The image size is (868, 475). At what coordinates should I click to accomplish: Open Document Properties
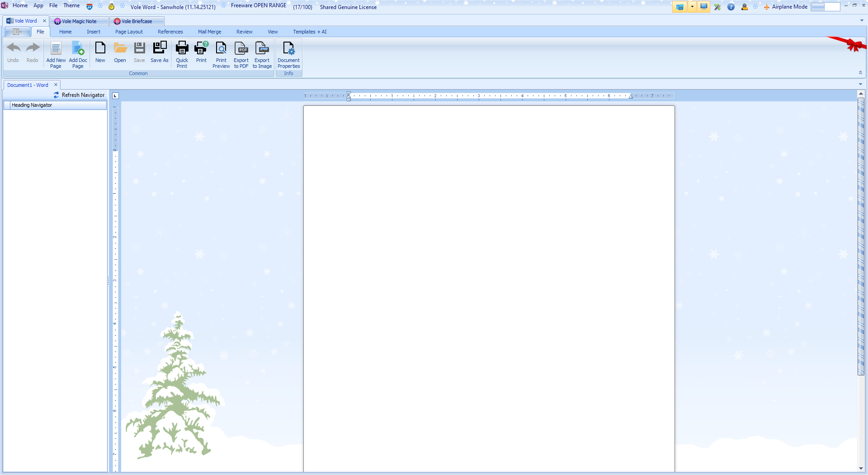288,48
